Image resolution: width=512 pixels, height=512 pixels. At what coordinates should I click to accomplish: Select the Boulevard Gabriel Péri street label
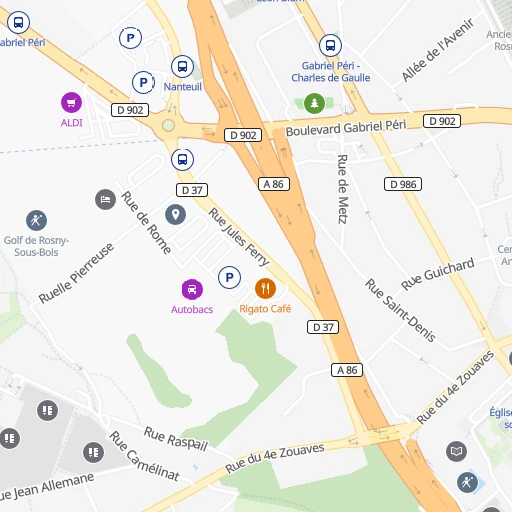pyautogui.click(x=346, y=128)
